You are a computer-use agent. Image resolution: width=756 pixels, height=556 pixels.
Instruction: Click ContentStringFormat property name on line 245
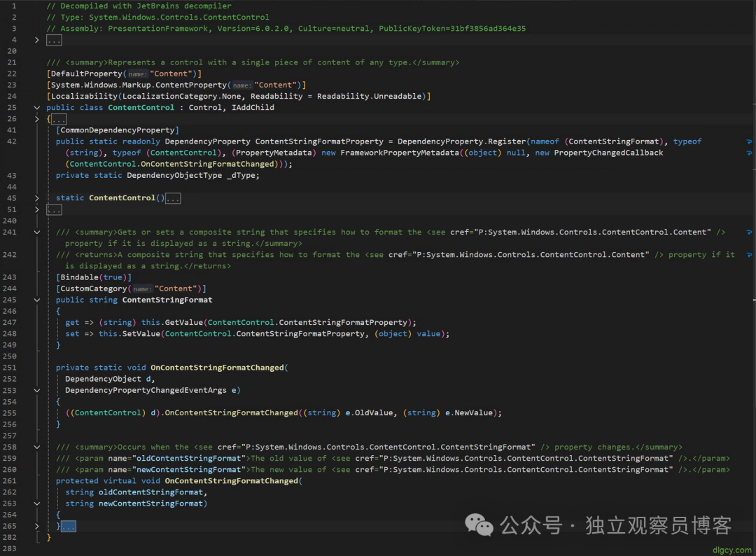(167, 300)
